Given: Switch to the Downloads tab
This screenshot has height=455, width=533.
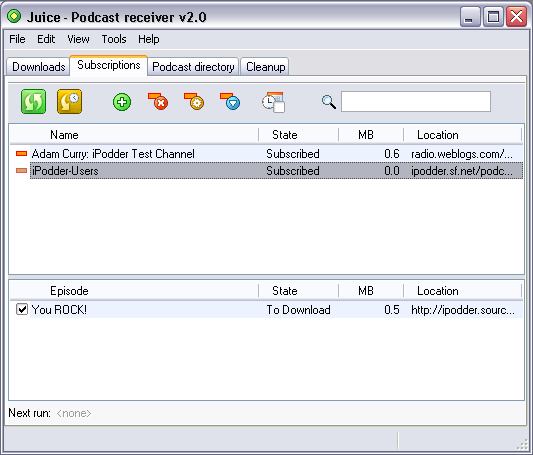Looking at the screenshot, I should tap(38, 67).
